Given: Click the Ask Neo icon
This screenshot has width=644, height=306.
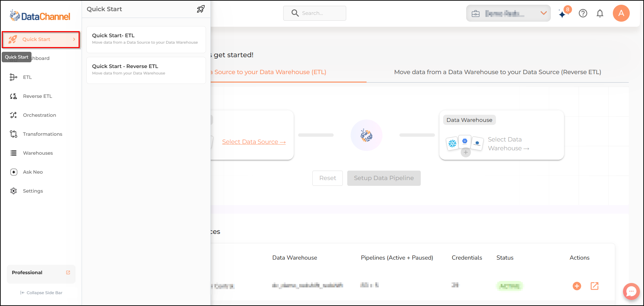Looking at the screenshot, I should click(x=14, y=172).
